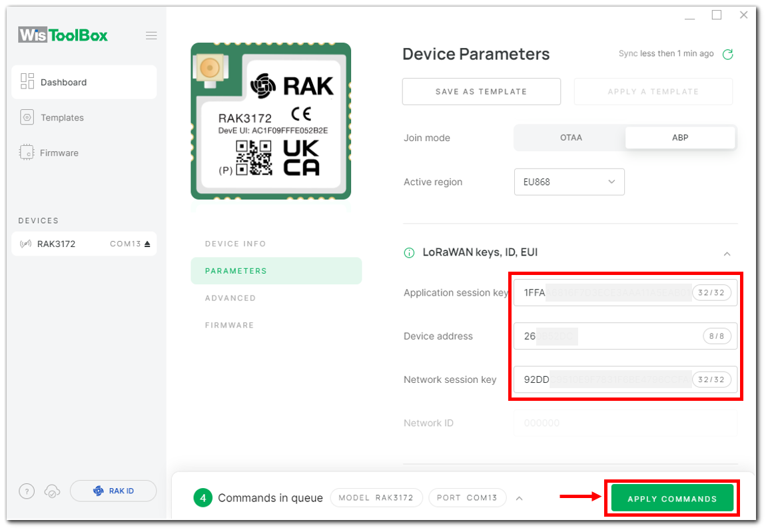Switch to the Device Info tab

pyautogui.click(x=236, y=244)
